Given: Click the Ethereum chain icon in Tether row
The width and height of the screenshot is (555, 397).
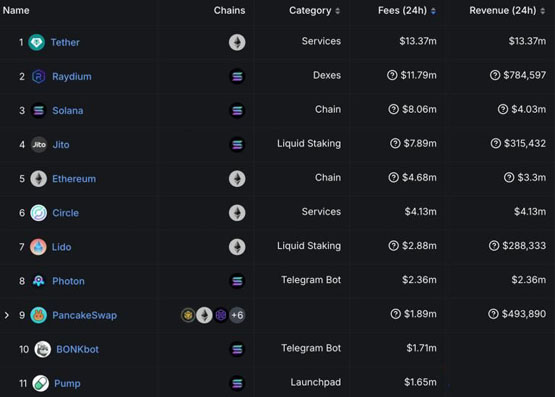Looking at the screenshot, I should [x=237, y=42].
